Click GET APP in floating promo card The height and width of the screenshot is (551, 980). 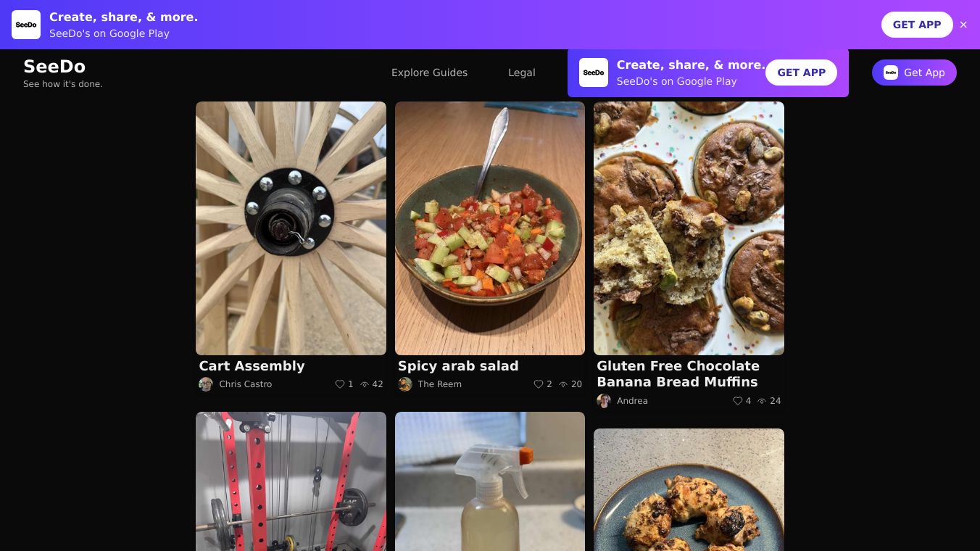click(801, 72)
